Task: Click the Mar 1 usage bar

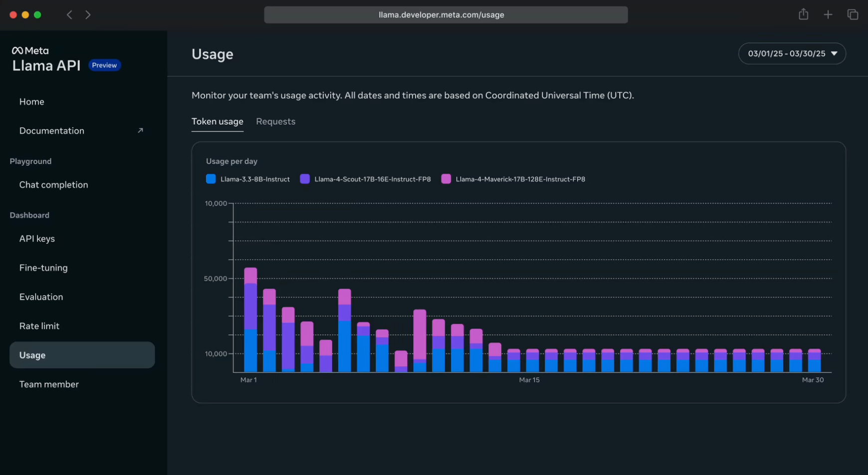Action: click(250, 320)
